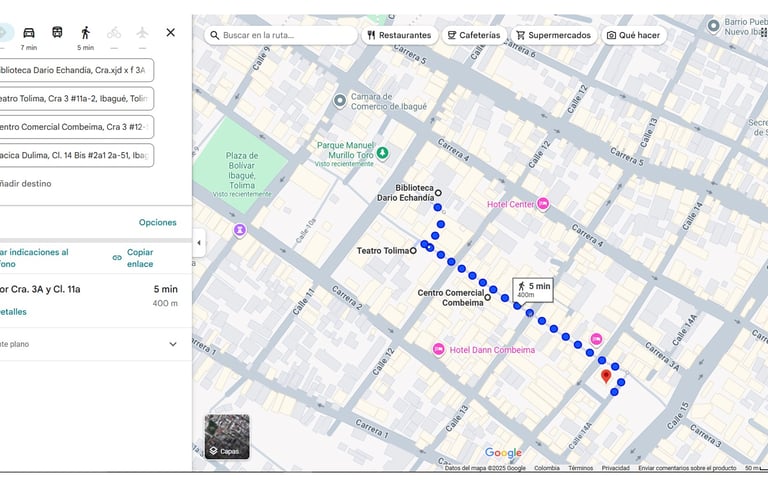Image resolution: width=768 pixels, height=487 pixels.
Task: Click the Parque Manuel Murillo Toro marker
Action: click(383, 153)
